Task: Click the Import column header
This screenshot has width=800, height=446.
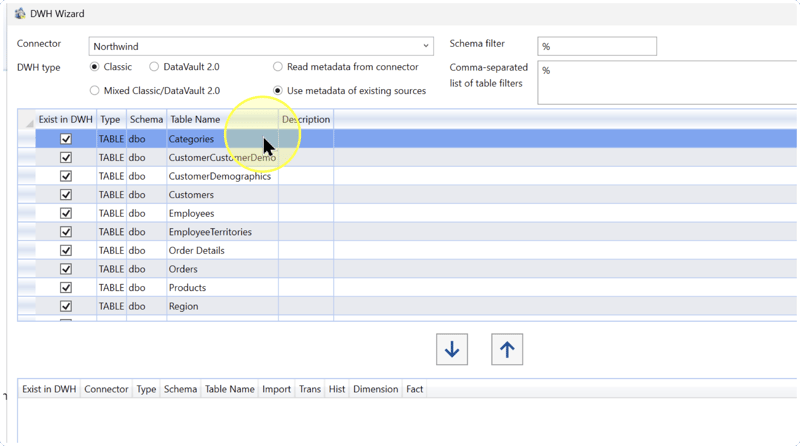Action: 277,389
